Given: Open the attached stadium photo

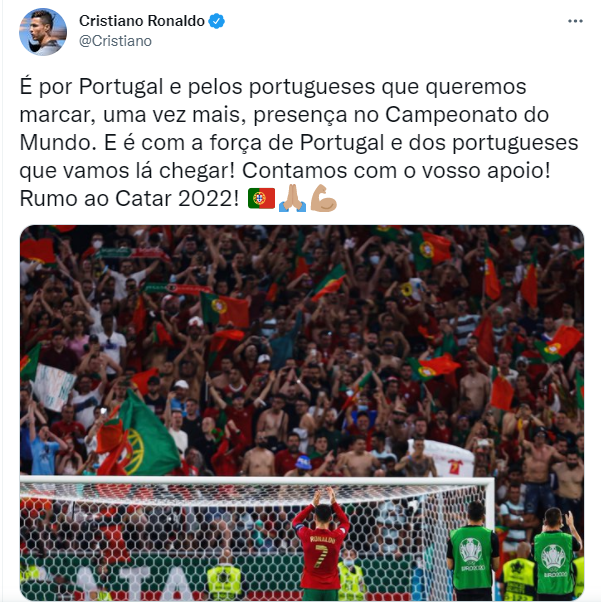Looking at the screenshot, I should [302, 413].
